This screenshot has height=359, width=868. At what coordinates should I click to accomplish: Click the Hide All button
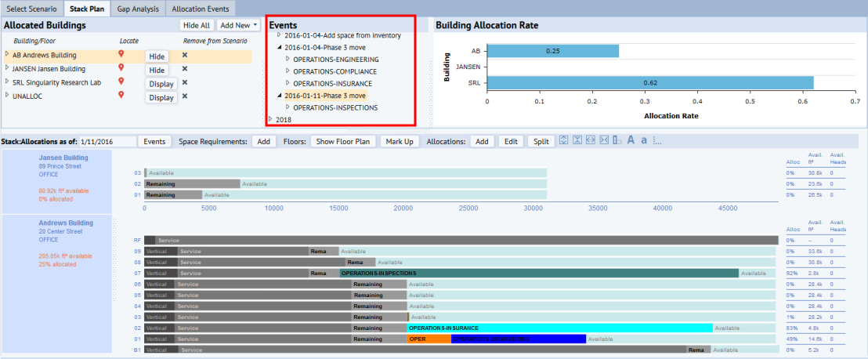pyautogui.click(x=197, y=25)
